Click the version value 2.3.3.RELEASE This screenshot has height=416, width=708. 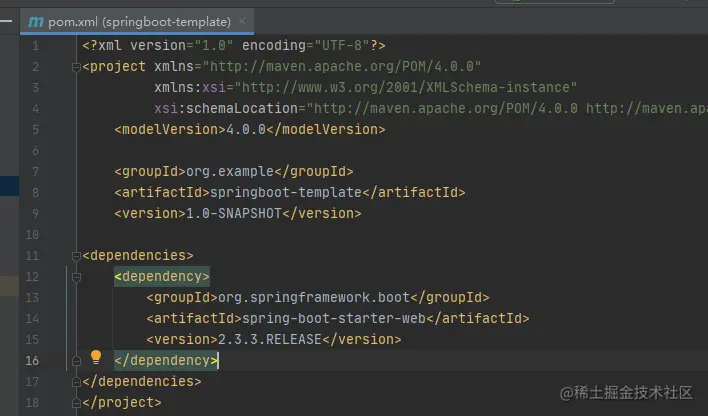270,339
